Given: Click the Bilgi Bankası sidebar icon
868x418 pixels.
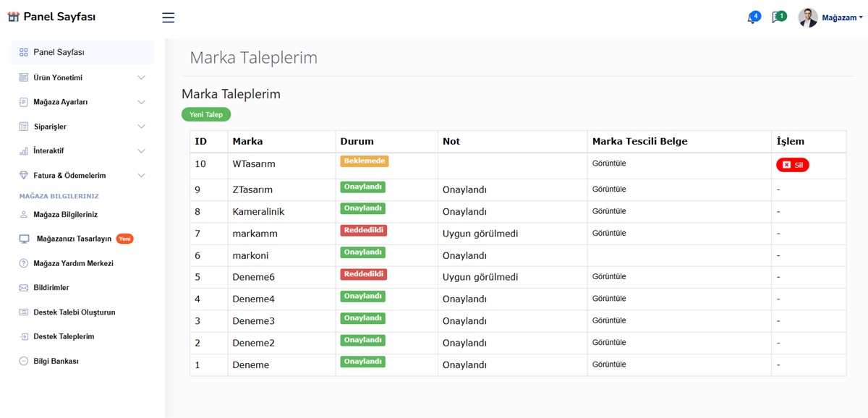Looking at the screenshot, I should coord(23,361).
